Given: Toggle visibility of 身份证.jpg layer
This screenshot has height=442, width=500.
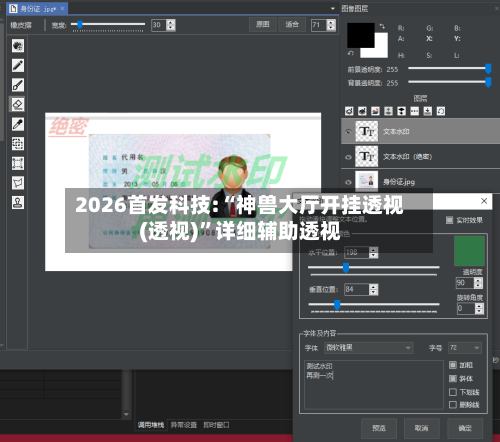Looking at the screenshot, I should (x=348, y=182).
